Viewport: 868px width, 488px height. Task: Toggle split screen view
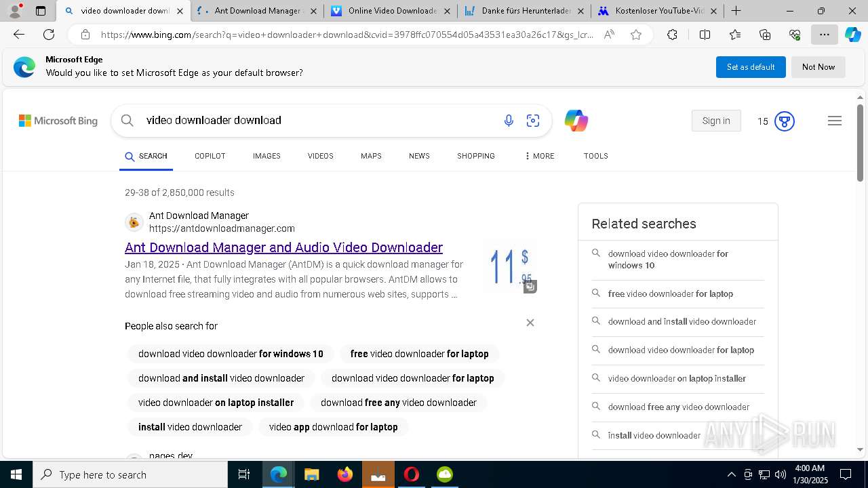(x=705, y=35)
